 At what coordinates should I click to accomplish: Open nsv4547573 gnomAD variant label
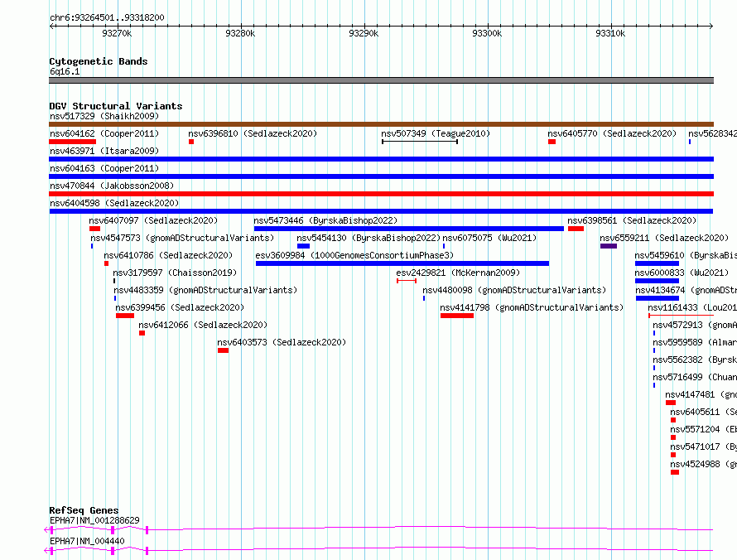pyautogui.click(x=182, y=238)
